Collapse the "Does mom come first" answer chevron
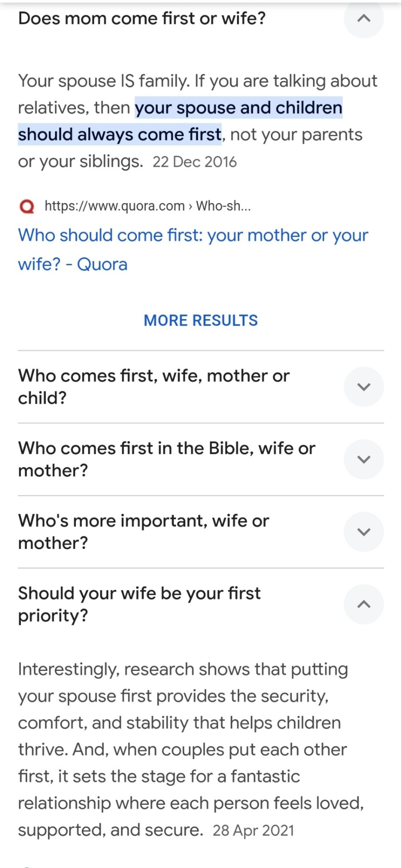 [x=364, y=19]
